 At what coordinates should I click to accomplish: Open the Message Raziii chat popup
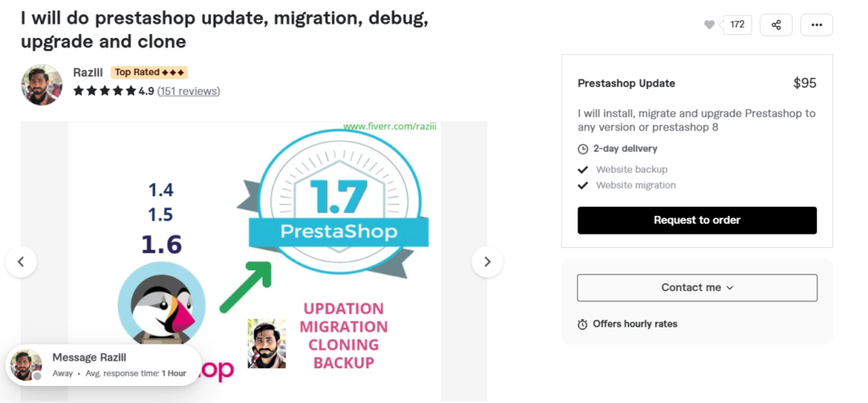[103, 365]
